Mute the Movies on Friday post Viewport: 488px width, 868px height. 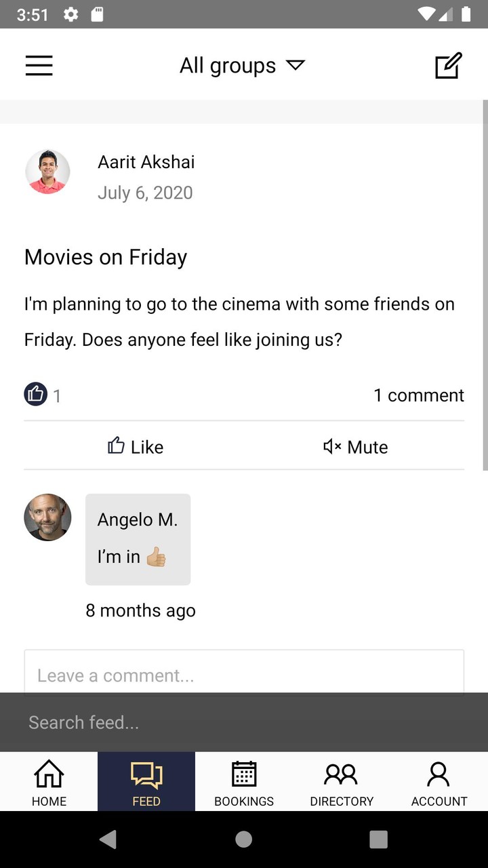pos(355,446)
